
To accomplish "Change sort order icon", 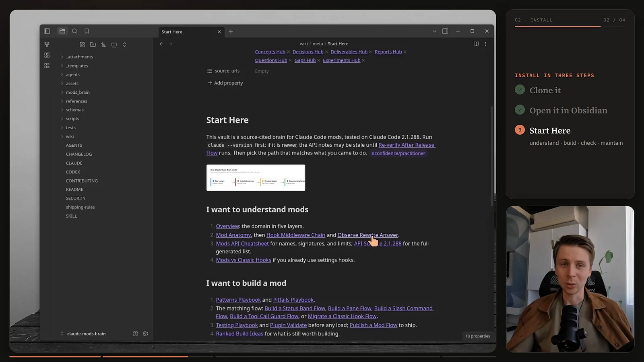I will (x=103, y=45).
